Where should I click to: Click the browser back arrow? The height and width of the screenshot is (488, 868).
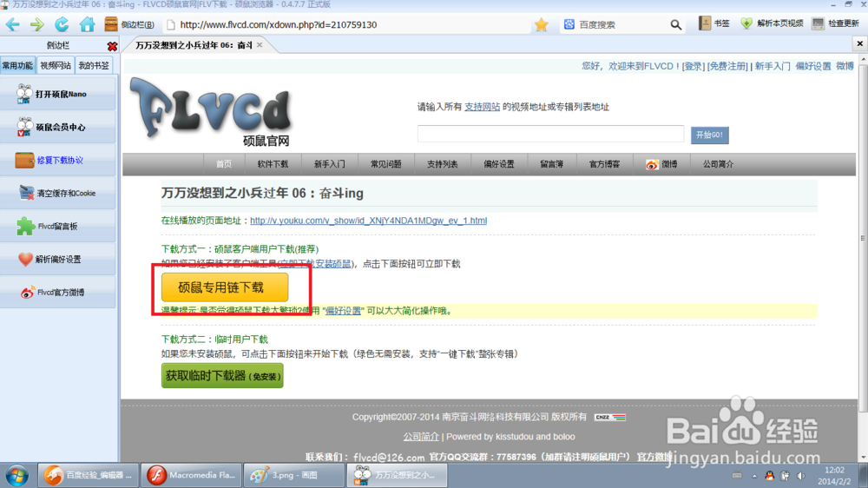[x=13, y=24]
